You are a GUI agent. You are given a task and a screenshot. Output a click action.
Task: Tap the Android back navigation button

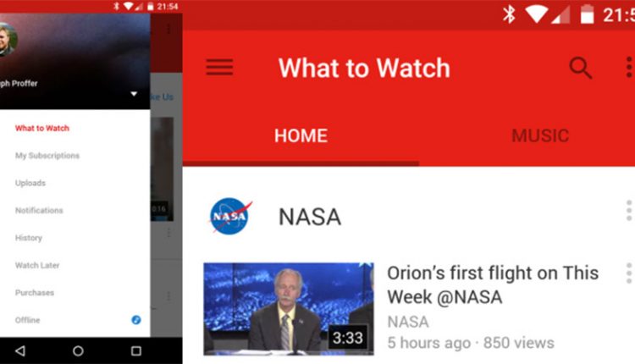(x=20, y=350)
